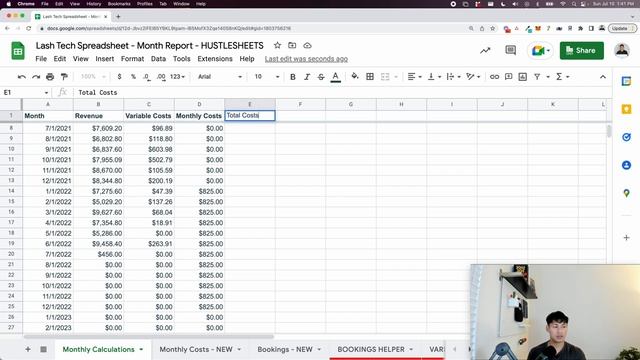640x360 pixels.
Task: Click the Create filter icon
Action: (537, 77)
